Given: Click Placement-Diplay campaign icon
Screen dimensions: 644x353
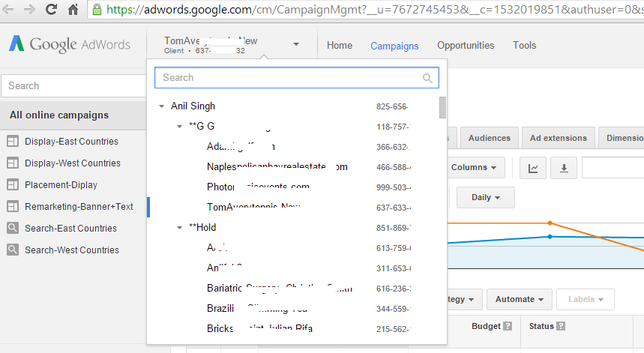Looking at the screenshot, I should tap(13, 184).
